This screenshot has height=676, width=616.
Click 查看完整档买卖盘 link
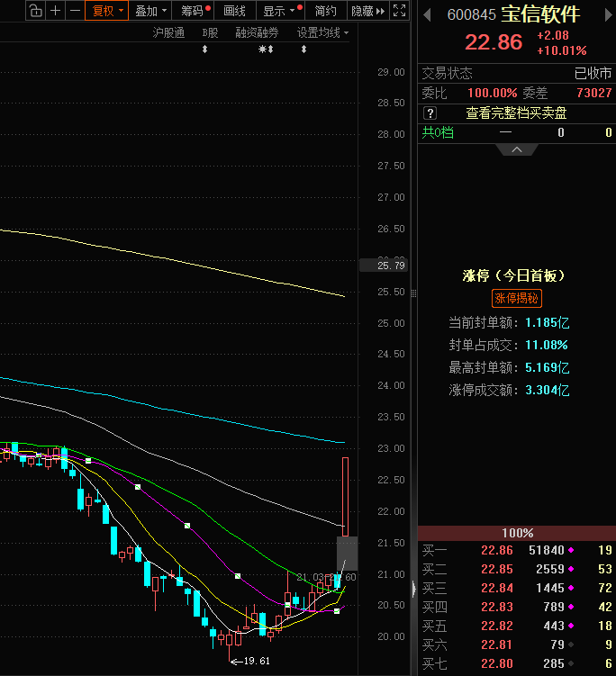516,113
